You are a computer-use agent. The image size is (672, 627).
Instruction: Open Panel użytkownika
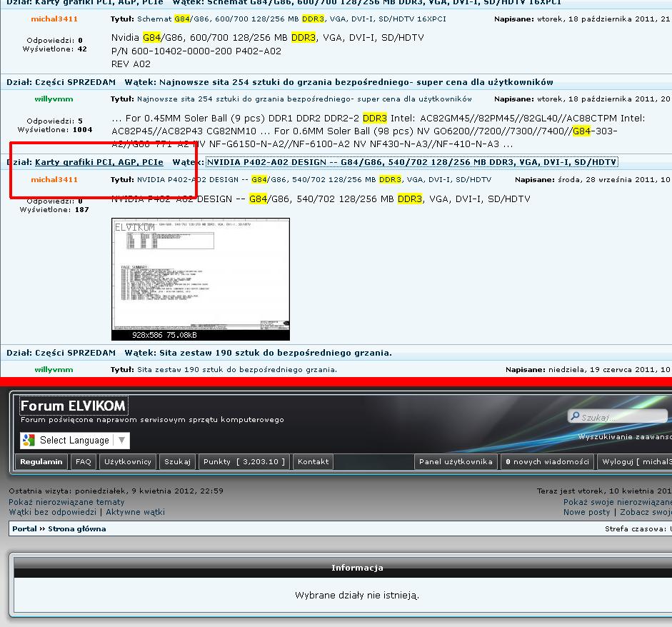456,461
